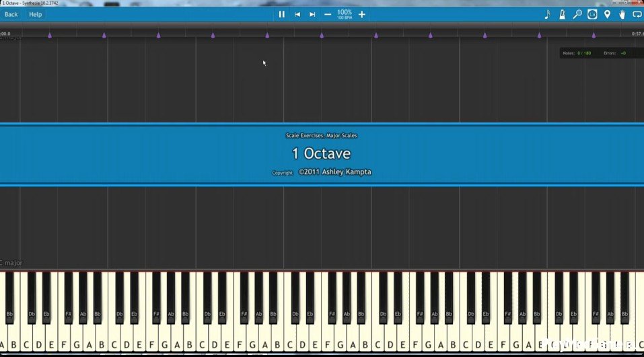Skip back to previous section
The width and height of the screenshot is (644, 357).
click(297, 14)
